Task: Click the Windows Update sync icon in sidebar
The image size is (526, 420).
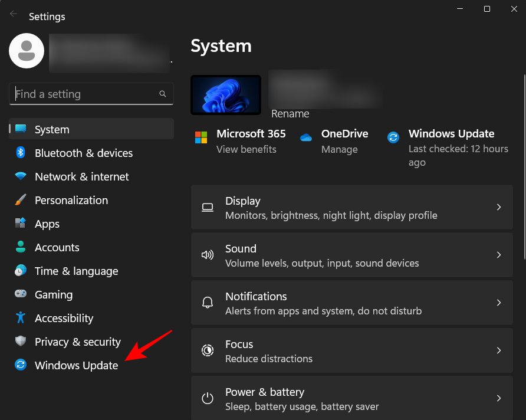Action: 21,365
